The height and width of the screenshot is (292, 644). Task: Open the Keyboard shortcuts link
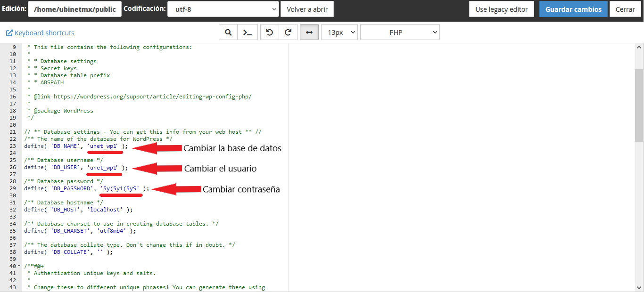pos(44,33)
